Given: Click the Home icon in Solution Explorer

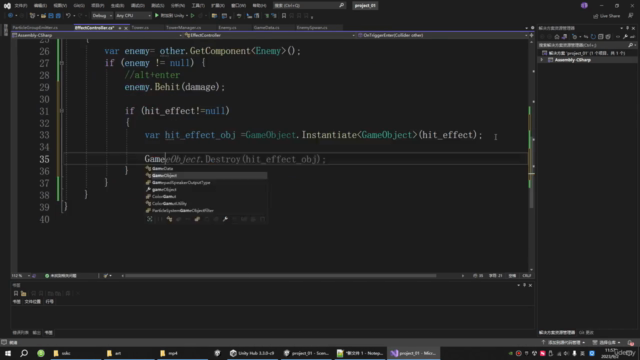Looking at the screenshot, I should point(557,37).
